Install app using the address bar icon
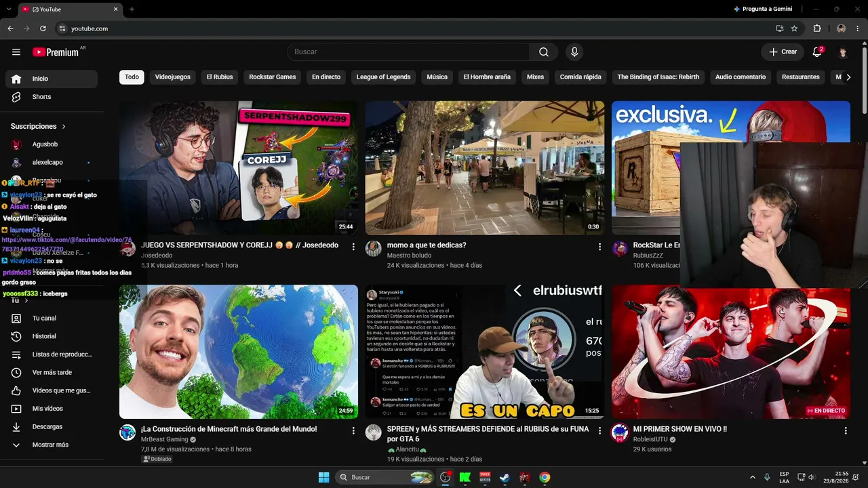 [x=779, y=28]
